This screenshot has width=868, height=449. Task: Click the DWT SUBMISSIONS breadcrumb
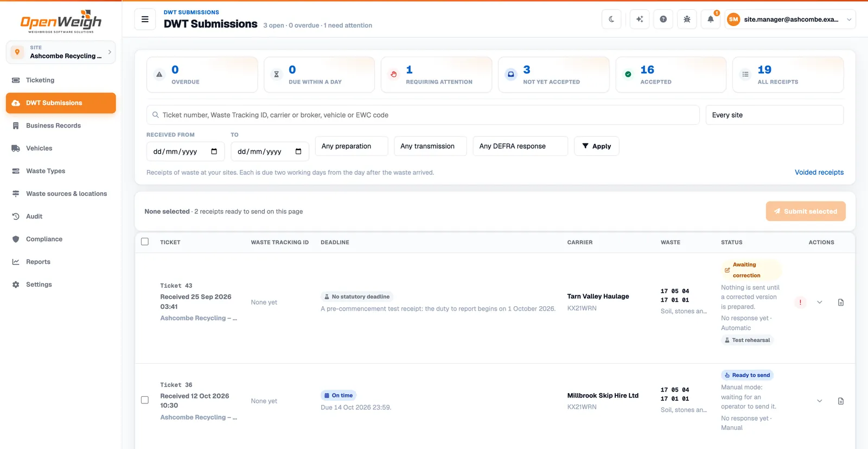(192, 12)
